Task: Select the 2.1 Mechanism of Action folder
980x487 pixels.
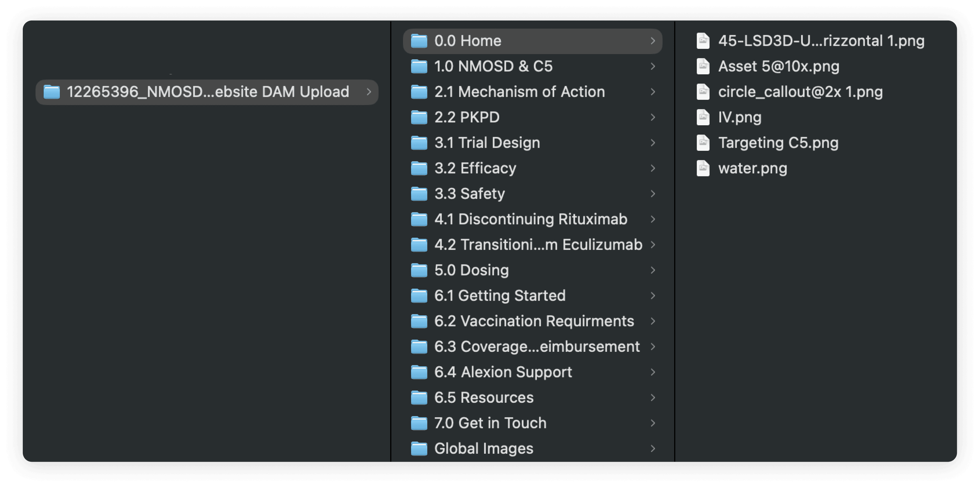Action: pos(533,92)
